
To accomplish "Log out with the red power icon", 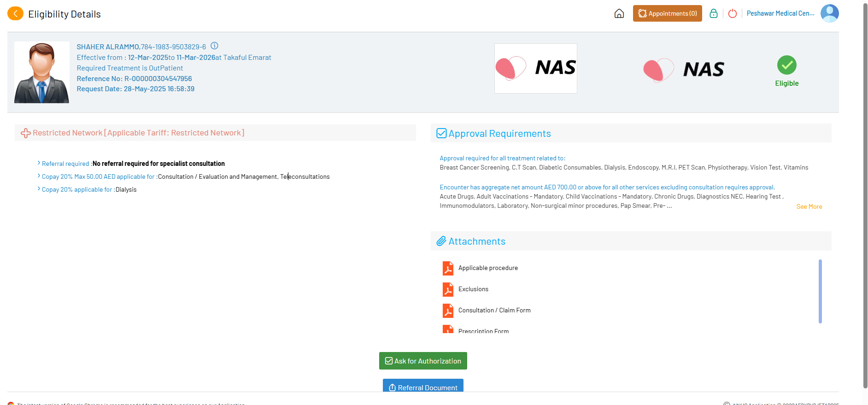I will pos(733,13).
